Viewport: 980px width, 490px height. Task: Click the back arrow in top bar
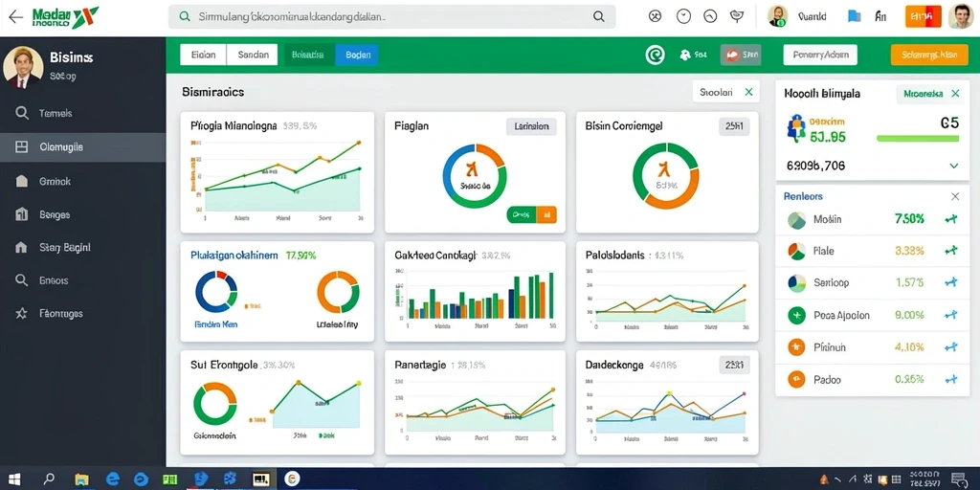coord(15,17)
